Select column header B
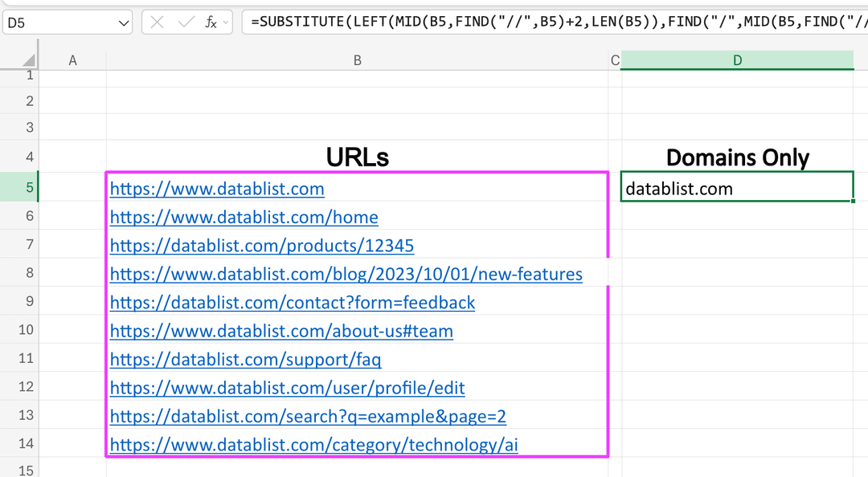 tap(357, 60)
